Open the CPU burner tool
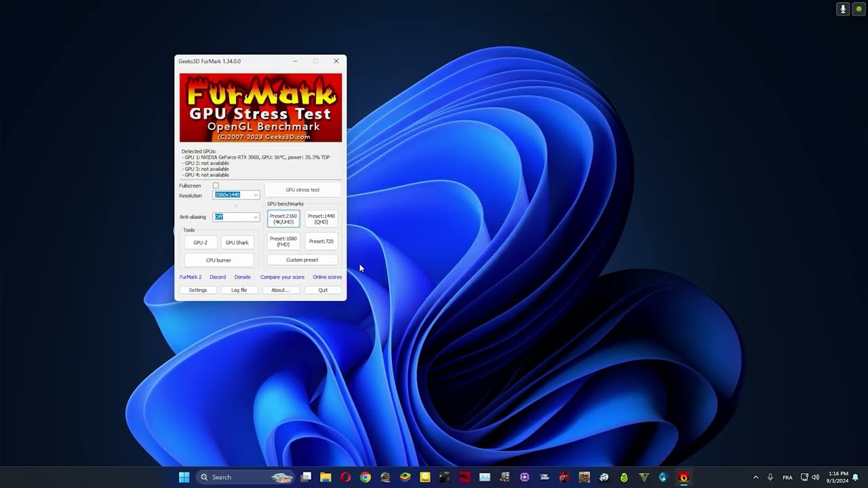 pos(218,260)
